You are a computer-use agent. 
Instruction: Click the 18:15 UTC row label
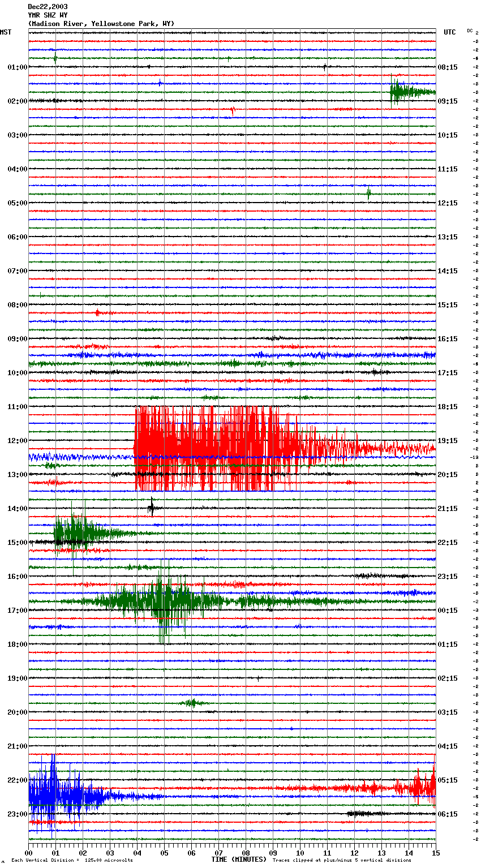[448, 407]
